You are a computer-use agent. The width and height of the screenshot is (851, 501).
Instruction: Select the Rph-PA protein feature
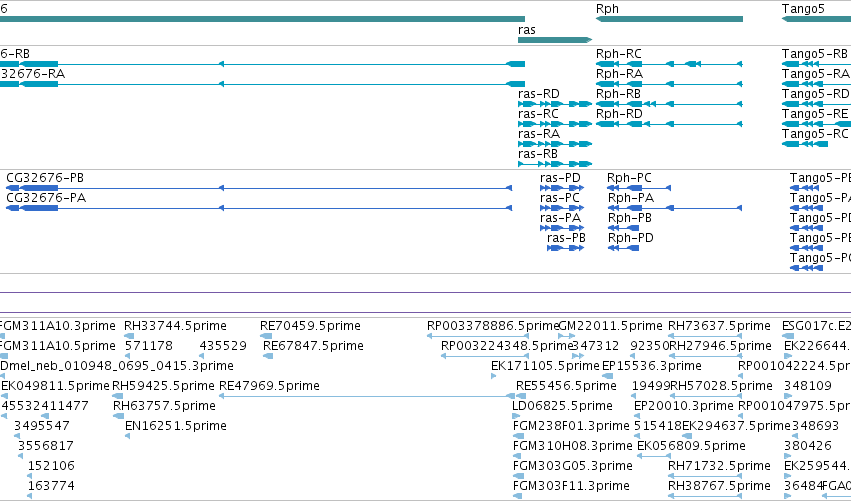tap(675, 208)
